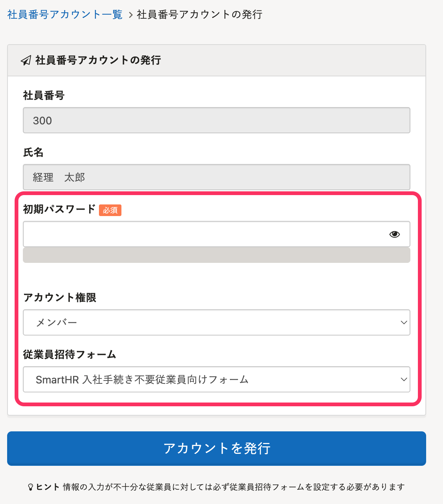Click the 氏名 field label
443x504 pixels.
tap(33, 152)
